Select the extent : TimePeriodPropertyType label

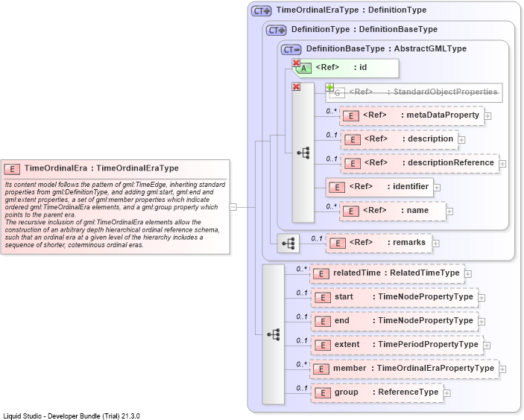click(x=407, y=345)
